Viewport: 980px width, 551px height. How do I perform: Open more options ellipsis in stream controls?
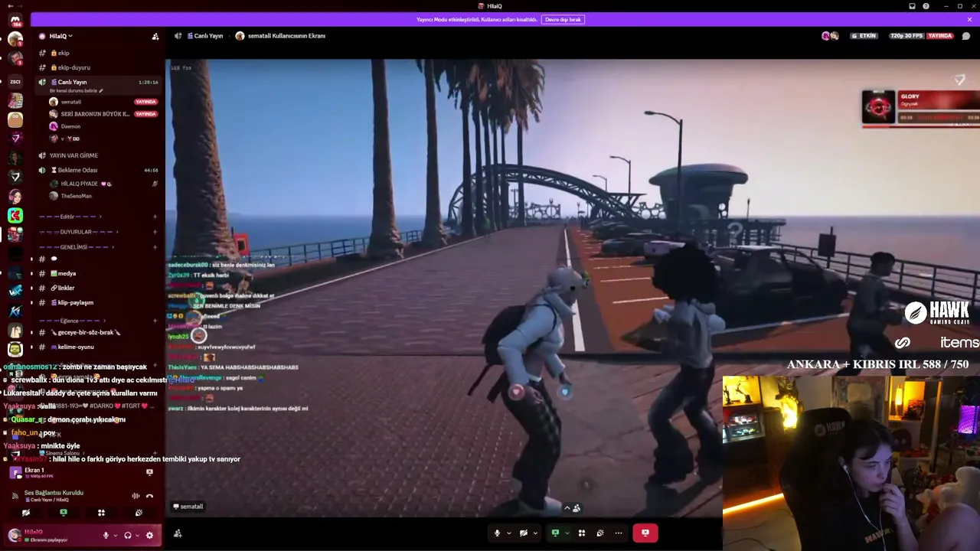pos(619,533)
